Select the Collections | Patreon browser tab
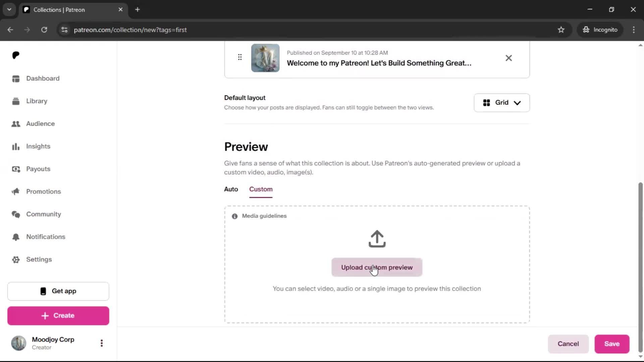This screenshot has width=644, height=362. coord(73,10)
